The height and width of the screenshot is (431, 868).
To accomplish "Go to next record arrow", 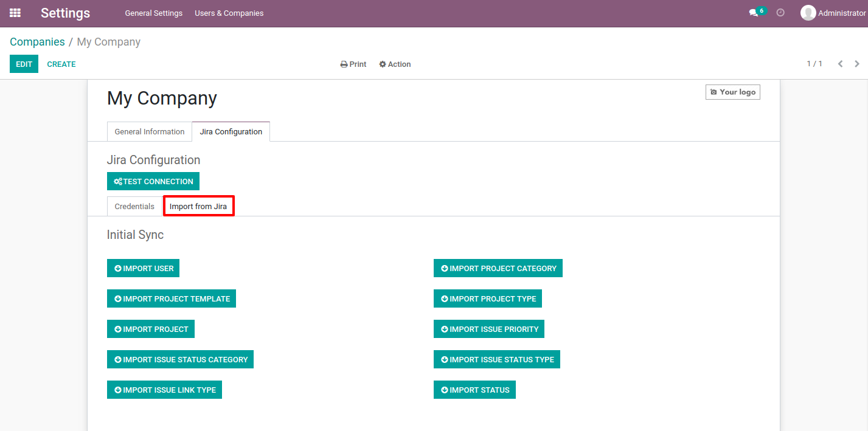I will coord(857,64).
